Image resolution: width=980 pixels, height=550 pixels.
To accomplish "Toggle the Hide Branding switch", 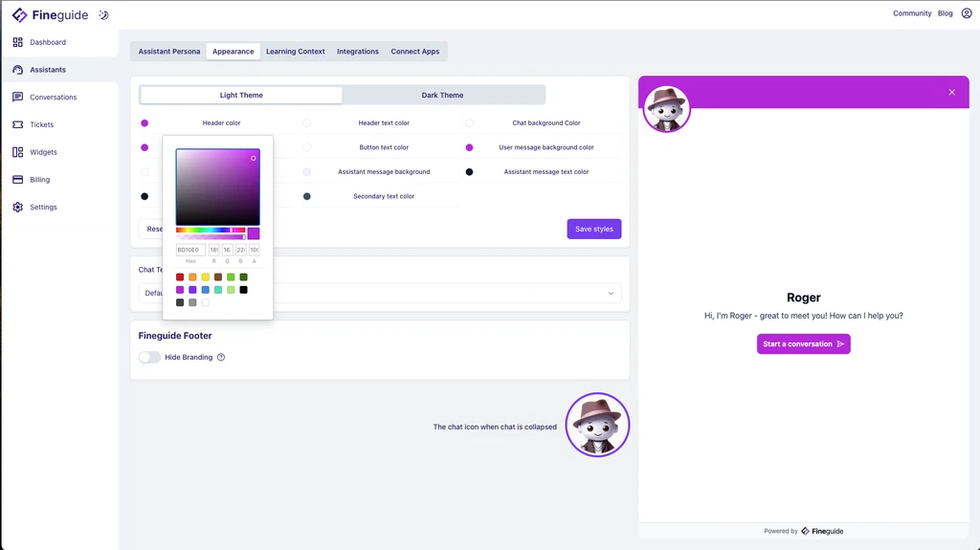I will coord(149,358).
